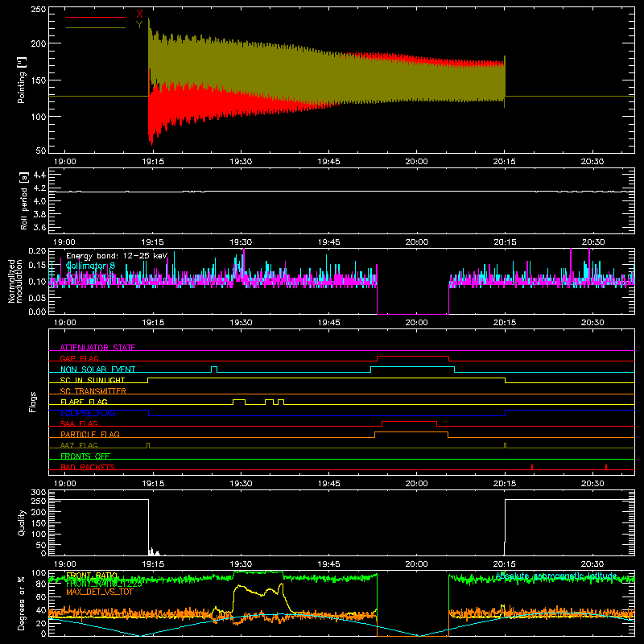Click the 4.4 tick on the Roll period axis
Screen dimensions: 644x644
click(x=39, y=175)
